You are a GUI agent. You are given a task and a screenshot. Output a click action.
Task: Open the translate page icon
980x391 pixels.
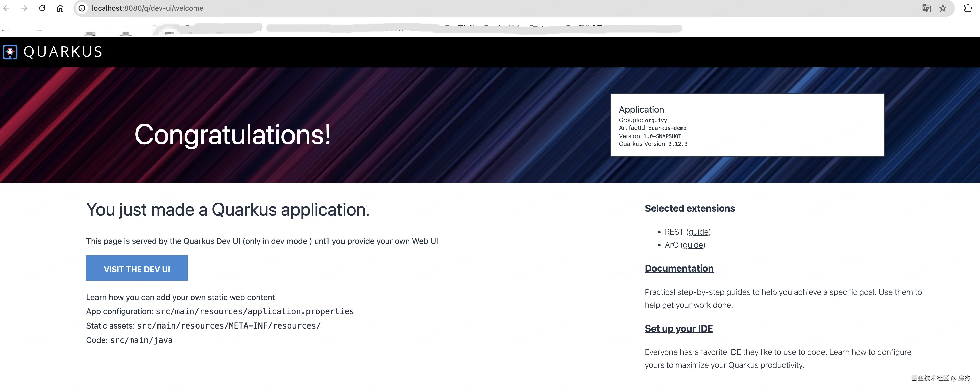coord(926,8)
